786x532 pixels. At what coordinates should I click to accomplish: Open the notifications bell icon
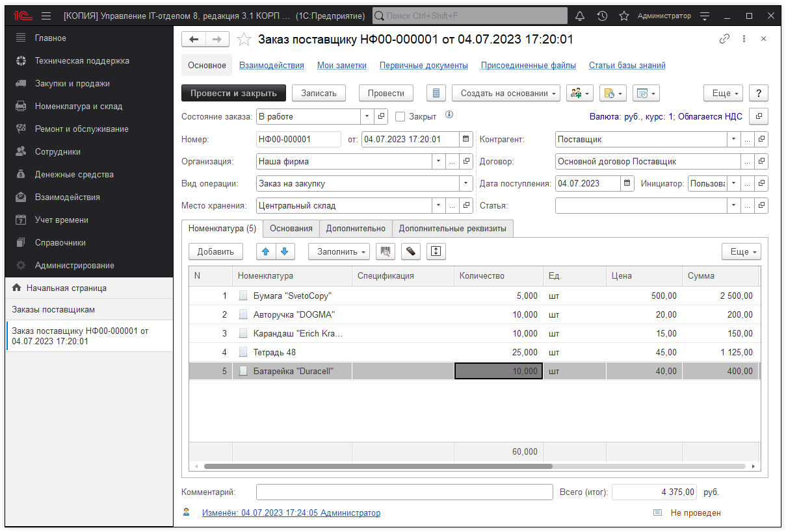coord(580,16)
